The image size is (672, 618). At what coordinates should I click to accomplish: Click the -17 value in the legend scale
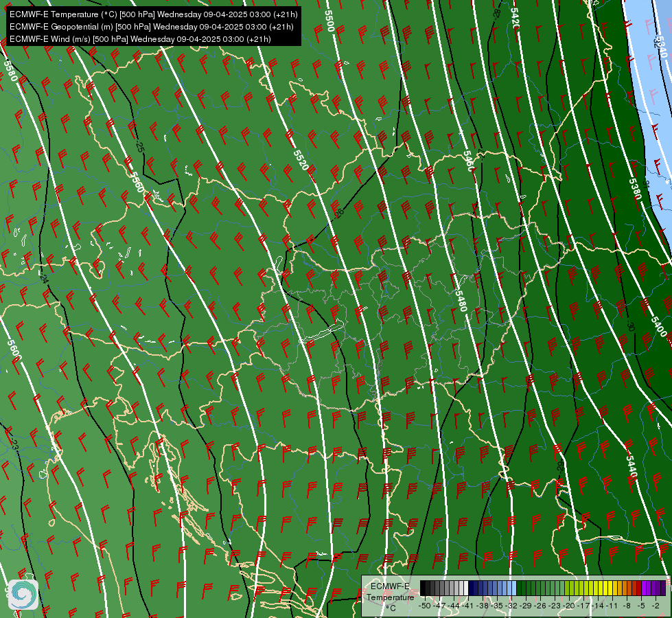pyautogui.click(x=584, y=606)
